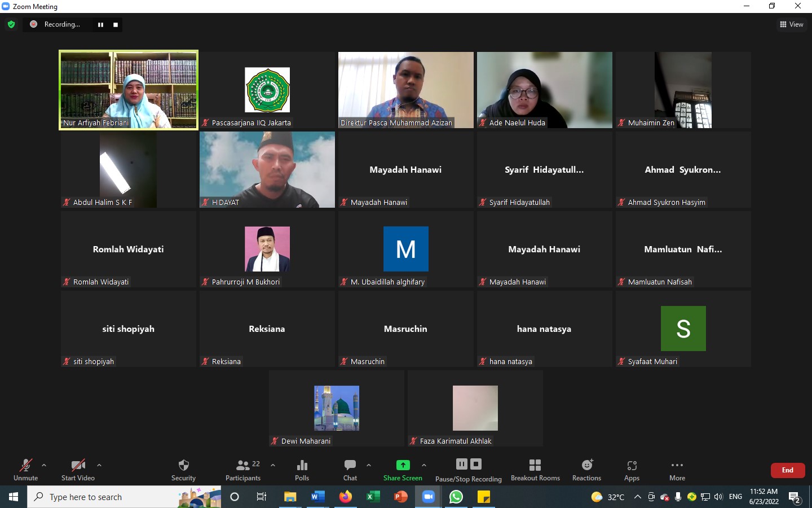Click Syafaat Muhari's participant tile
The width and height of the screenshot is (812, 508).
(683, 329)
